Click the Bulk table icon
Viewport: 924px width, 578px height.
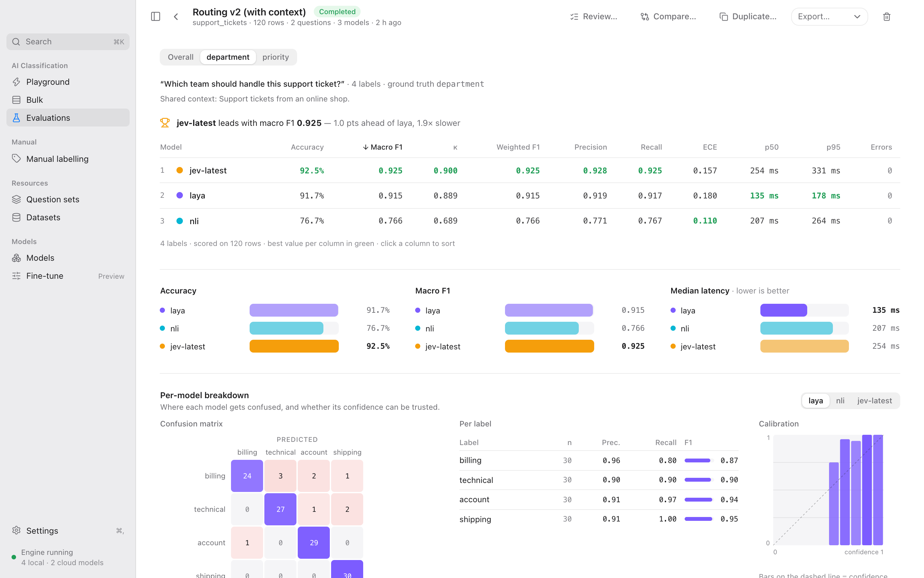[x=16, y=100]
